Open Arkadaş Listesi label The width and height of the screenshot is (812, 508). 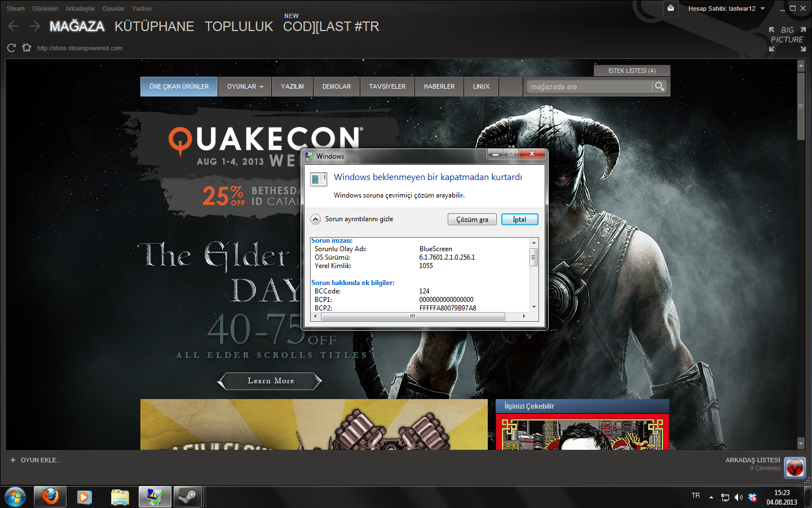753,460
